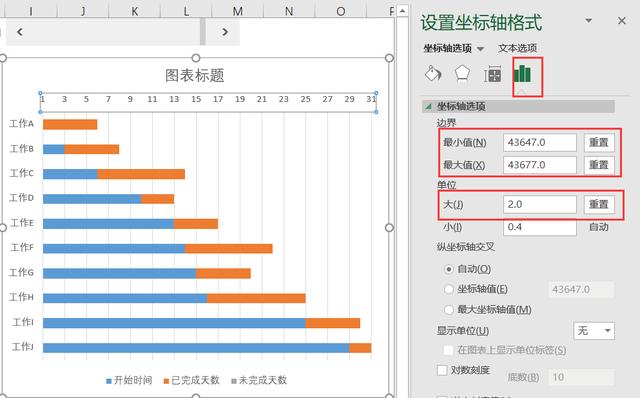Select the 最大坐标轴值(M) radio button
This screenshot has width=640, height=398.
point(449,309)
